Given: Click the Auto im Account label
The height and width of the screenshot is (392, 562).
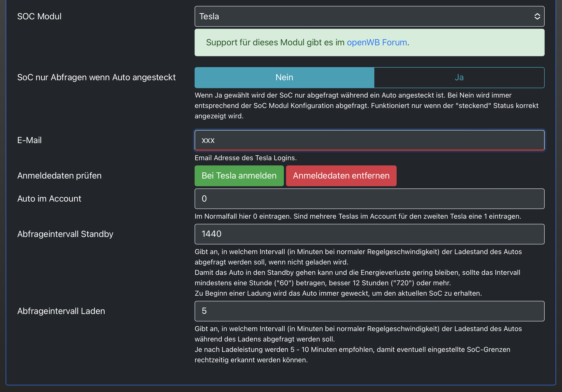Looking at the screenshot, I should 49,199.
